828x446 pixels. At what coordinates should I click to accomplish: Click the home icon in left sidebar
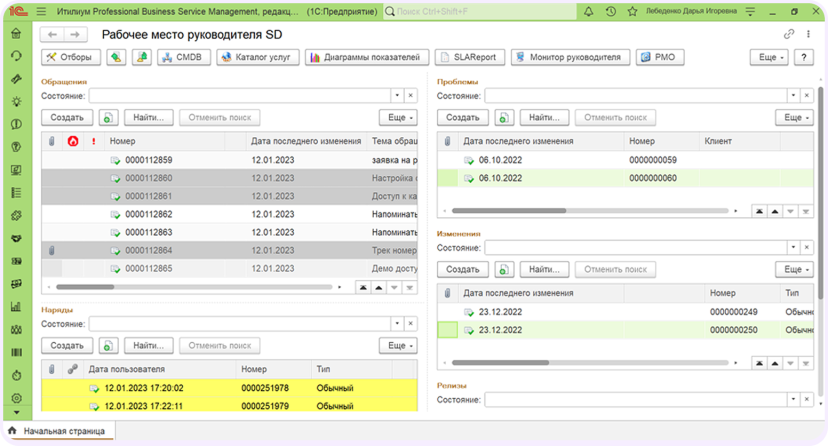[x=16, y=34]
